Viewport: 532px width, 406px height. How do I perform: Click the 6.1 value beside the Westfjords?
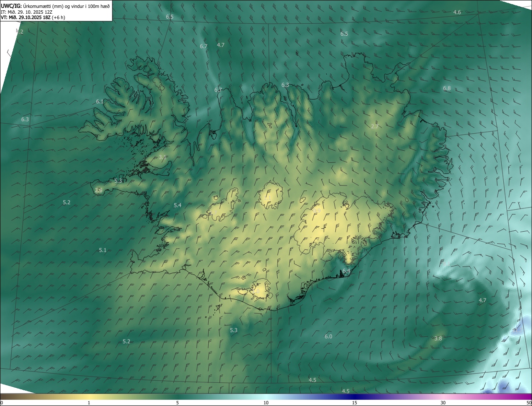click(x=100, y=101)
